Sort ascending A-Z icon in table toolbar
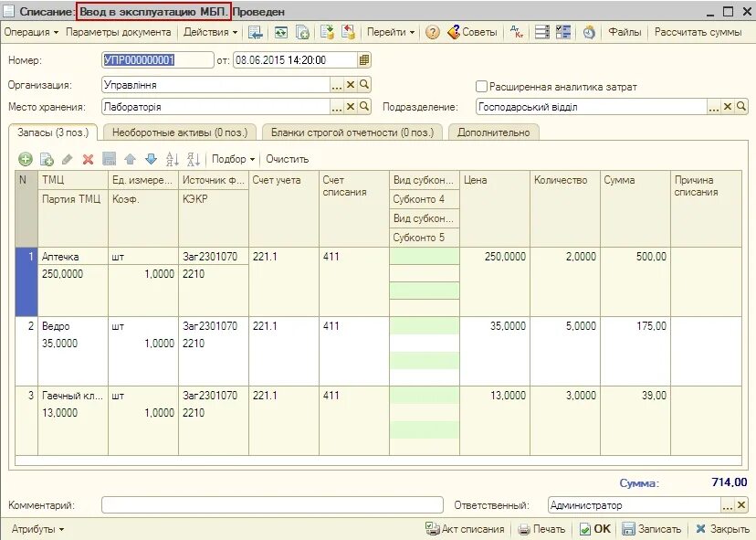Image resolution: width=756 pixels, height=540 pixels. coord(173,159)
